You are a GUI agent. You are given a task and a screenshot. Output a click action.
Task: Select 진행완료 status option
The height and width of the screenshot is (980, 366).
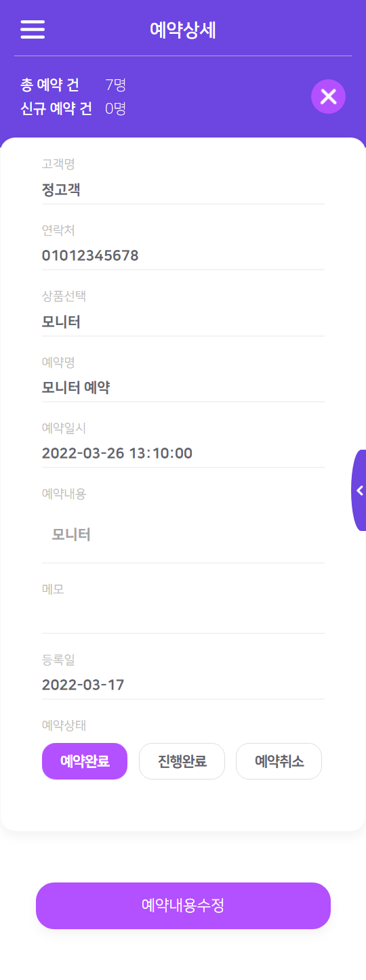coord(182,761)
